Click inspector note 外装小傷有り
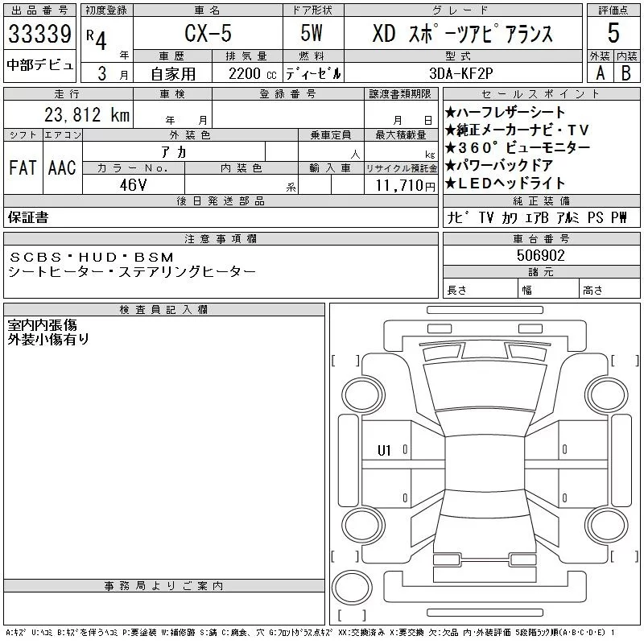644x644 pixels. click(x=48, y=339)
